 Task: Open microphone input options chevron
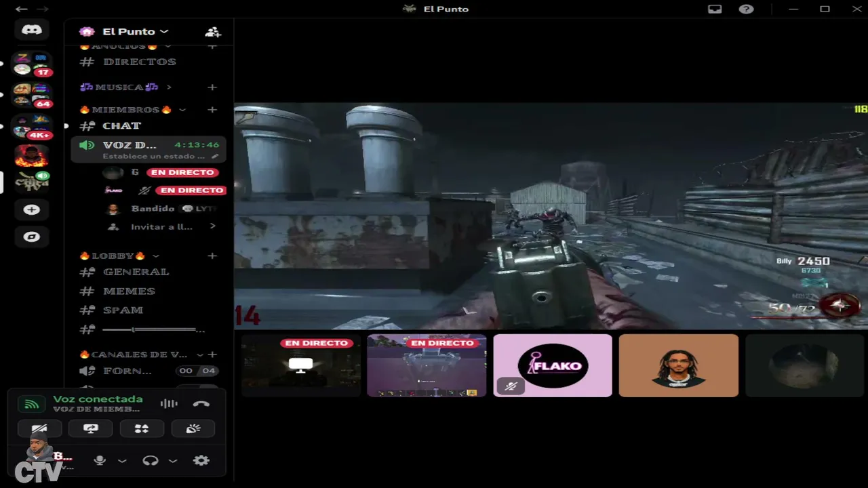(x=122, y=461)
